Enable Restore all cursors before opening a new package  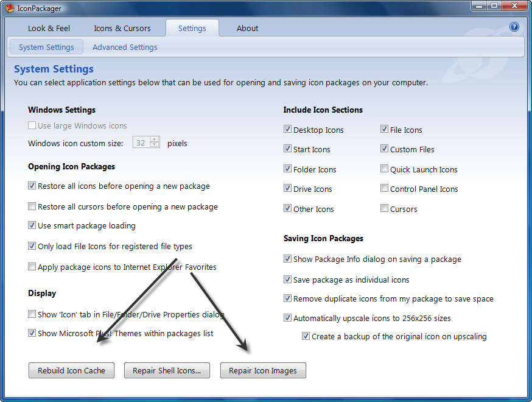coord(32,206)
